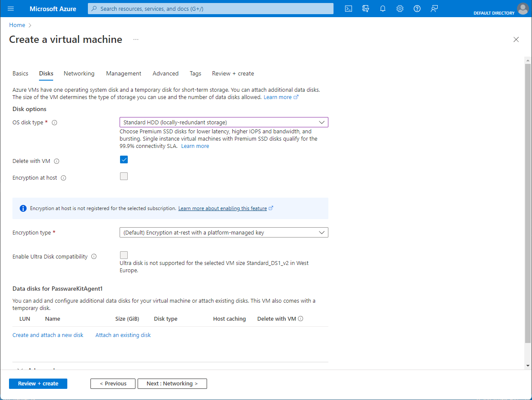Show info tooltip for OS disk type
This screenshot has height=400, width=532.
click(x=54, y=123)
